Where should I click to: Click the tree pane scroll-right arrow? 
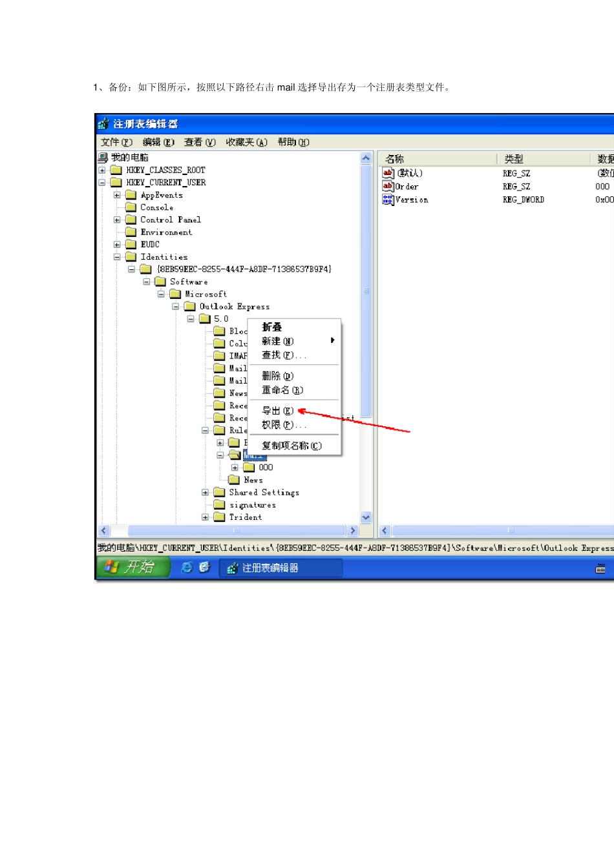(352, 531)
